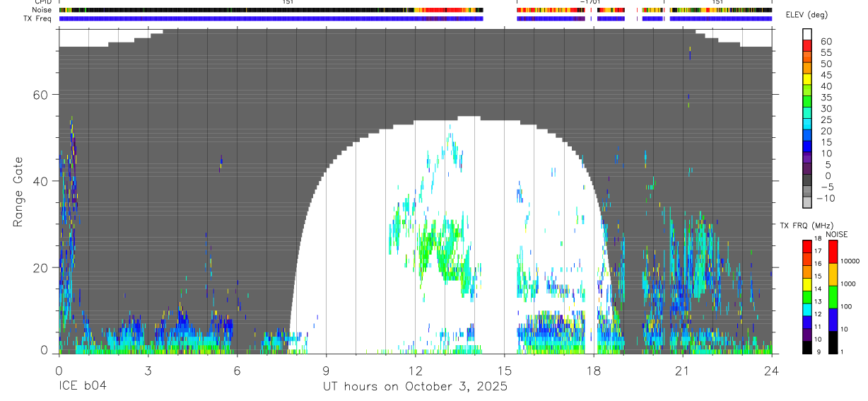
Task: Click the Range Gate tick label '20'
Action: coord(41,267)
